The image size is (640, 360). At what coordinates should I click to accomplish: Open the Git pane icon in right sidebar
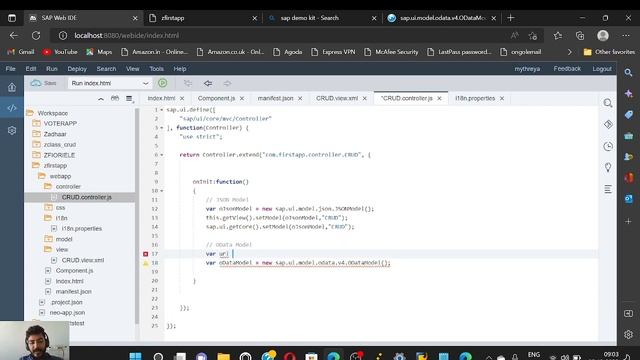608,124
